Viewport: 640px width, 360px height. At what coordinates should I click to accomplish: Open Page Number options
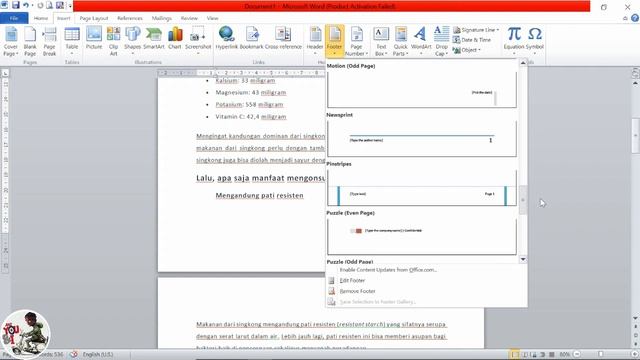(356, 42)
